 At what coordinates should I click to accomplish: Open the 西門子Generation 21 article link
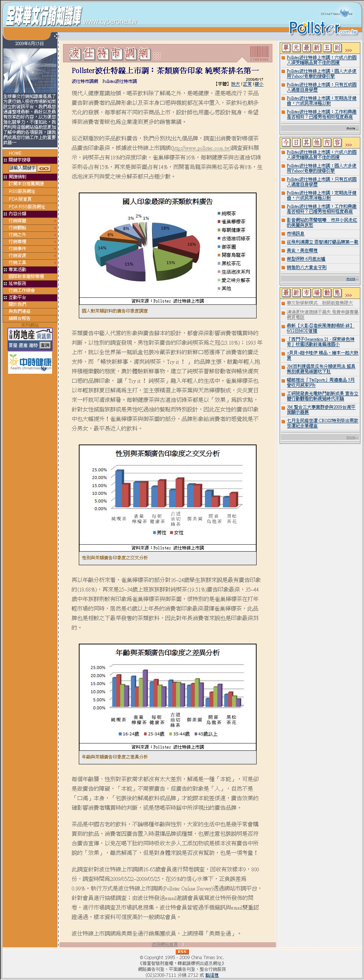[321, 341]
